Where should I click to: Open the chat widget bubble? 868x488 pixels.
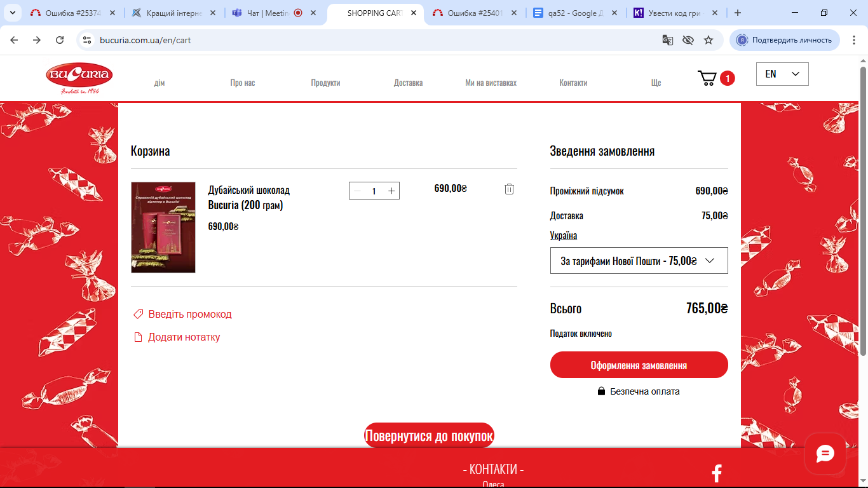click(825, 454)
